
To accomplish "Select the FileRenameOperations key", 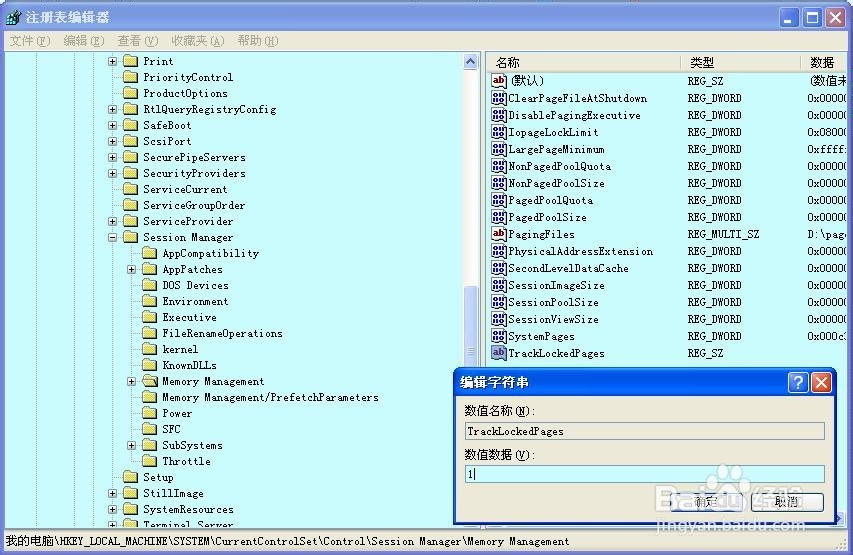I will click(222, 333).
